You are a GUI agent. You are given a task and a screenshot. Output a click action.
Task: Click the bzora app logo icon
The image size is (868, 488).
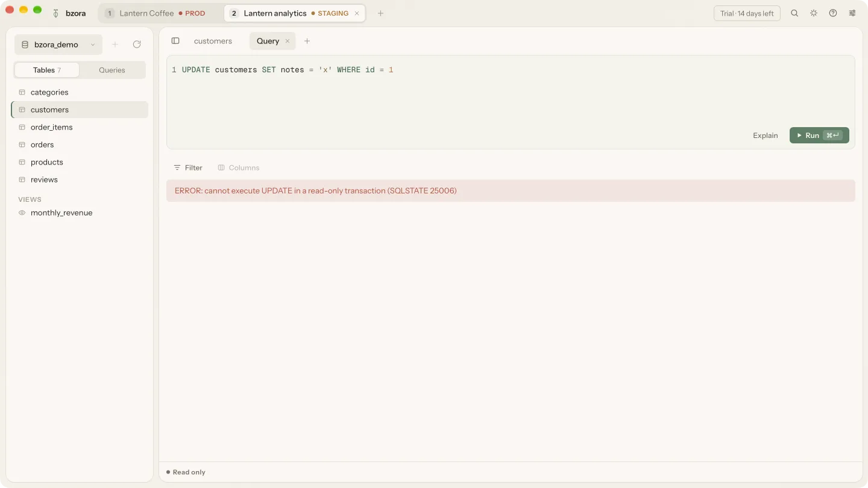(56, 13)
